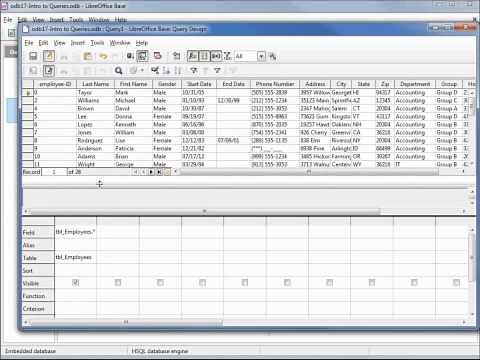480x360 pixels.
Task: Open the Table cell showing tbl_Employees
Action: click(x=76, y=257)
